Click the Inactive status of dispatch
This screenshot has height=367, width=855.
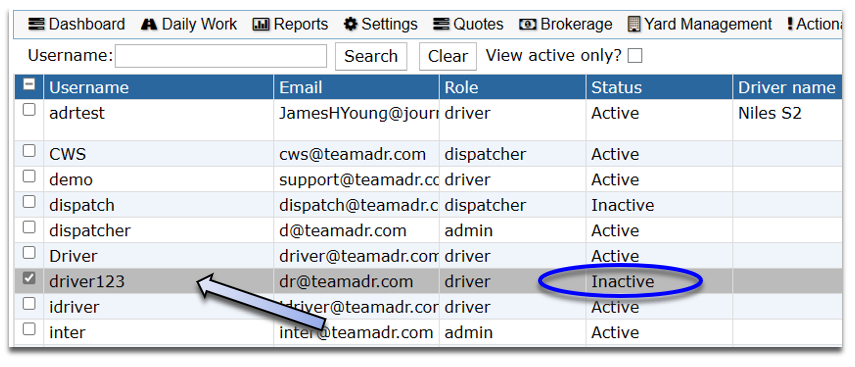(623, 205)
